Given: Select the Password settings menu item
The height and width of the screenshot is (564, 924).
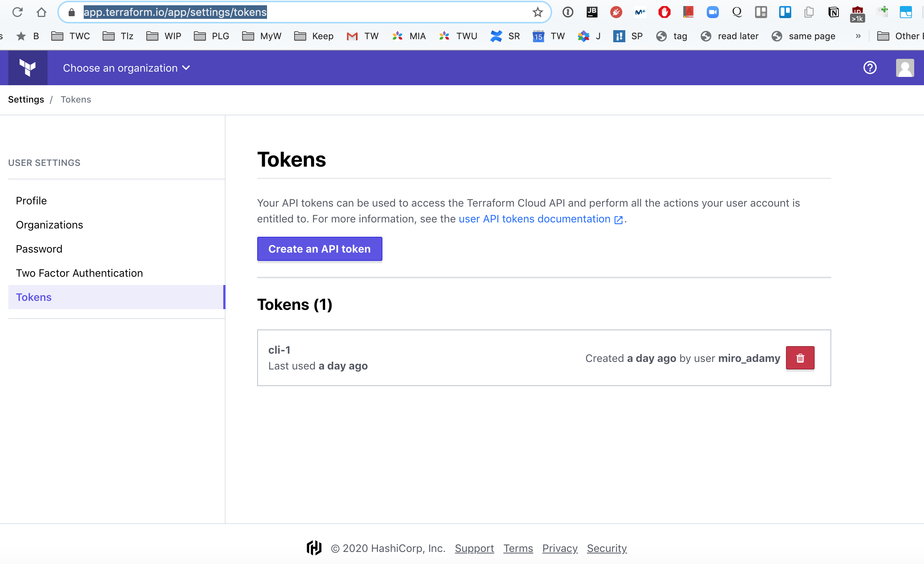Looking at the screenshot, I should tap(38, 249).
